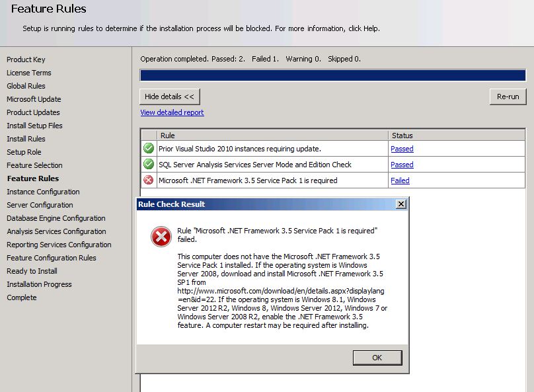Click the blue operation progress bar
This screenshot has width=534, height=392.
coord(330,75)
